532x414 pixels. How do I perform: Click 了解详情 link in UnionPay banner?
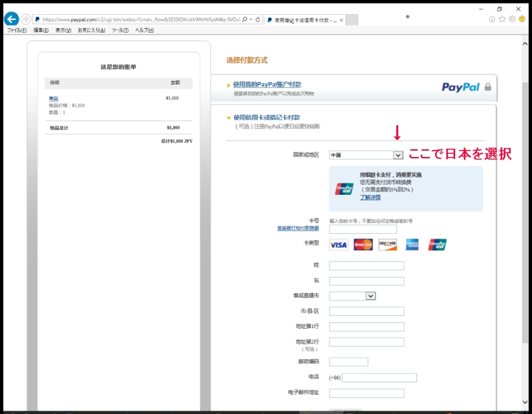[x=370, y=197]
